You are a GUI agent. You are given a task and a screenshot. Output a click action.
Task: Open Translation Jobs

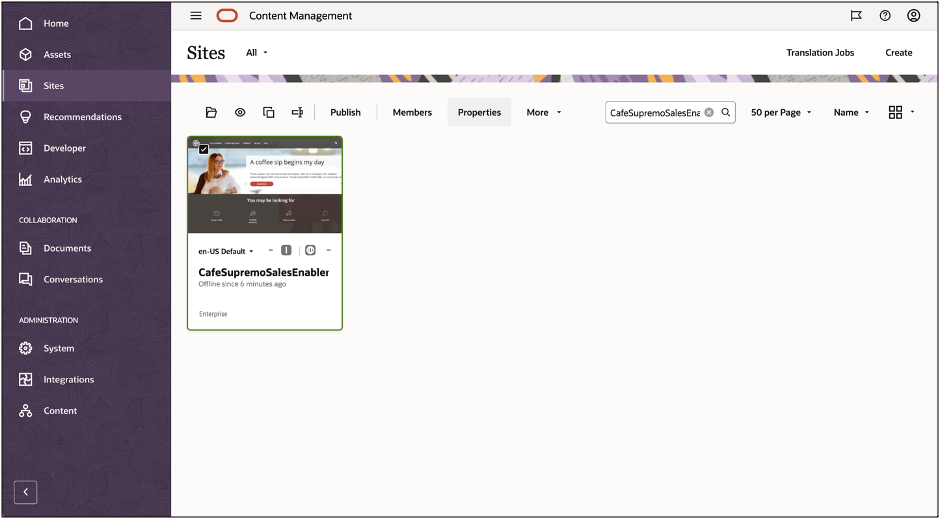pyautogui.click(x=820, y=53)
